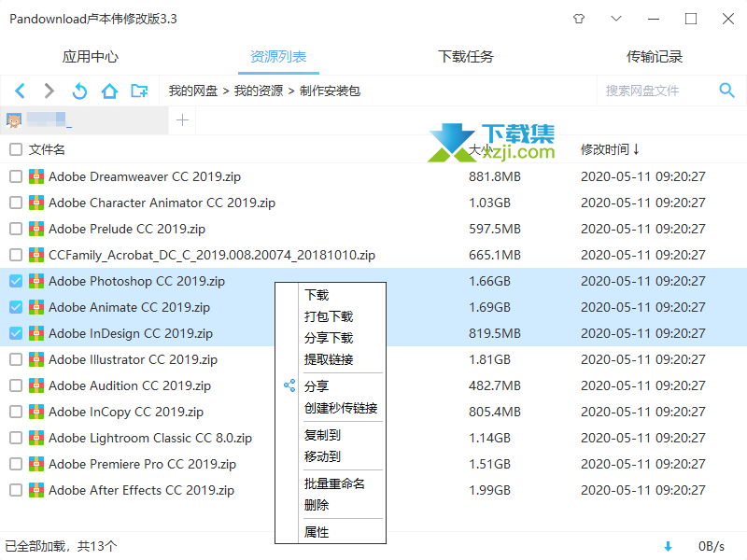Go back with the left arrow icon
This screenshot has width=747, height=560.
(20, 91)
